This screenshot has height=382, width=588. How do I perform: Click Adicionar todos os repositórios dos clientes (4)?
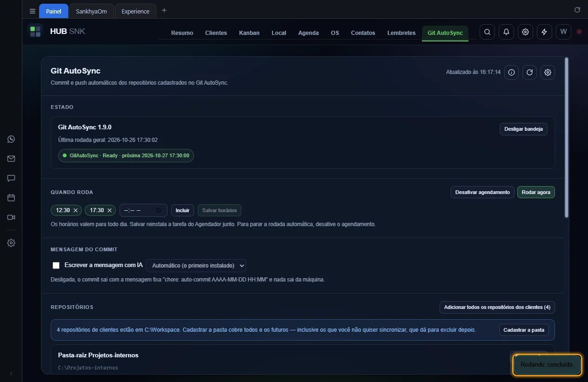[497, 308]
